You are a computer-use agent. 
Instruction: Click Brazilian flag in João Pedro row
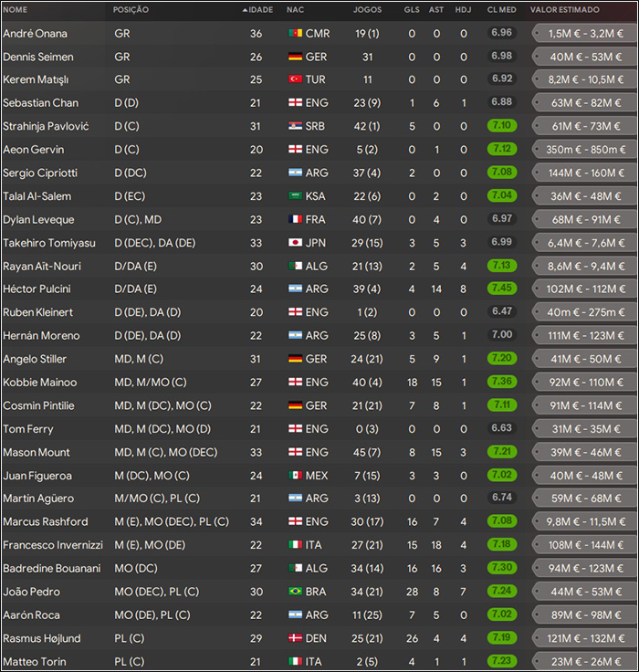295,592
